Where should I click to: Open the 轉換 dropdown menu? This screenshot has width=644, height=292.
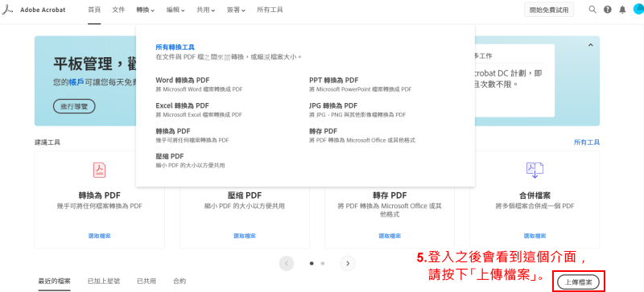coord(146,10)
